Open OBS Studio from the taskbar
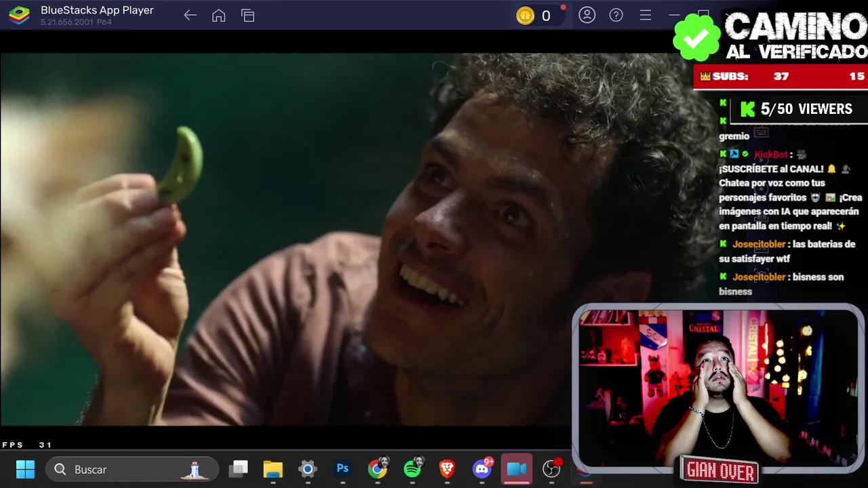Screen dimensions: 868x488 (x=552, y=468)
